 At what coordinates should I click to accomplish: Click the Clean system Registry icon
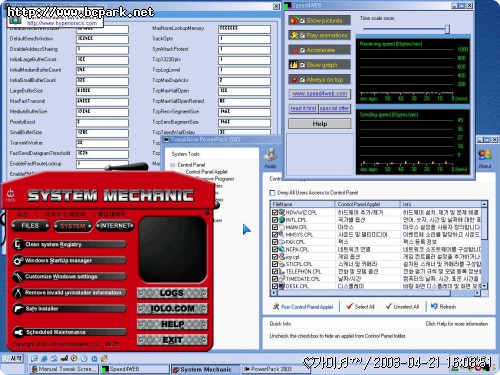(18, 245)
